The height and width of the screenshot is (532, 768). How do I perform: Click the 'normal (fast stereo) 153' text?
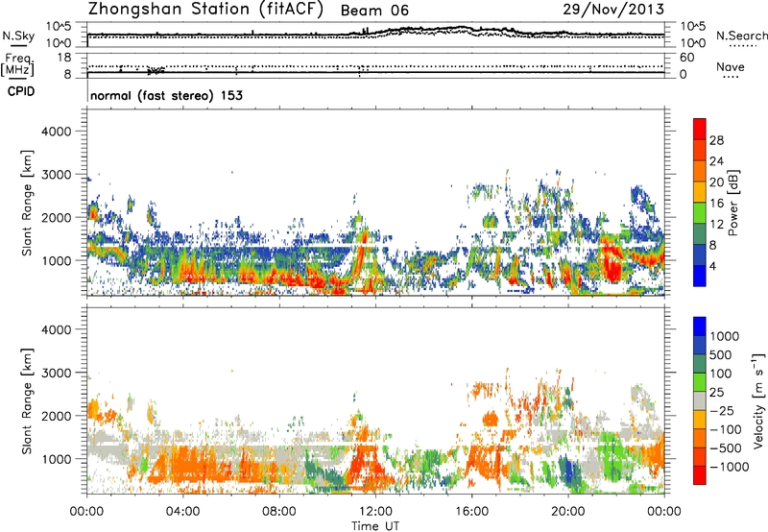point(166,95)
